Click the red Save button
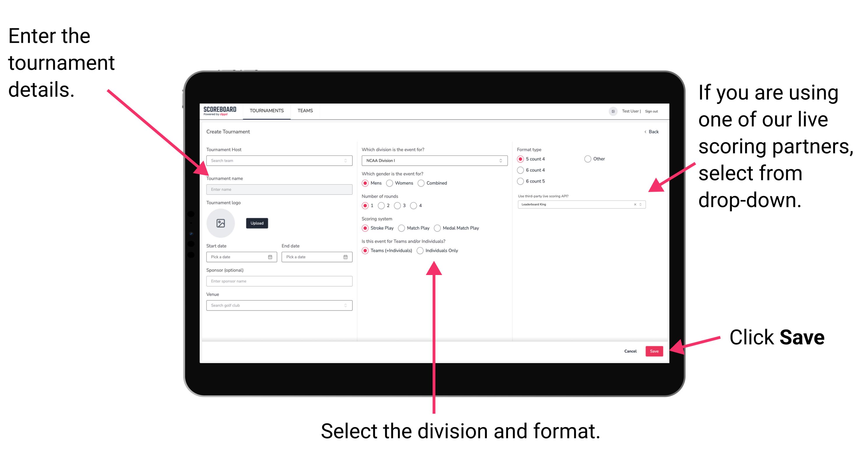This screenshot has width=868, height=467. tap(655, 351)
